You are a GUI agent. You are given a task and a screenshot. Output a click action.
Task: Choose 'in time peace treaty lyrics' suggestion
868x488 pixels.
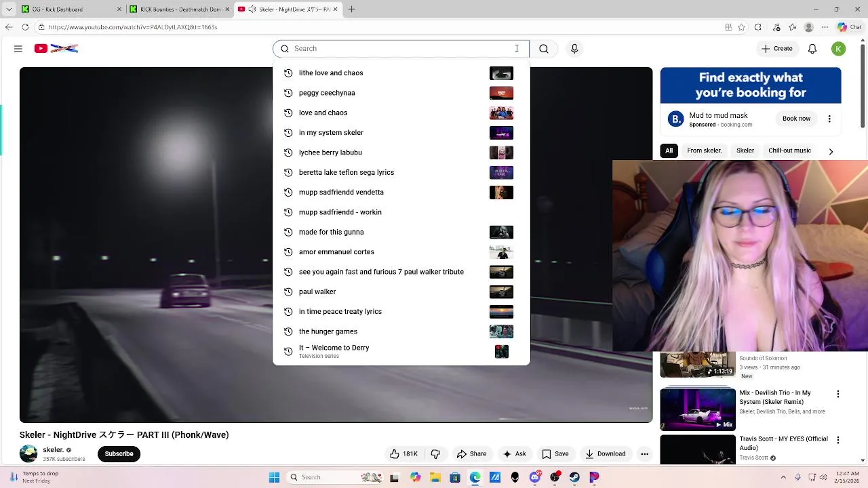(x=401, y=312)
